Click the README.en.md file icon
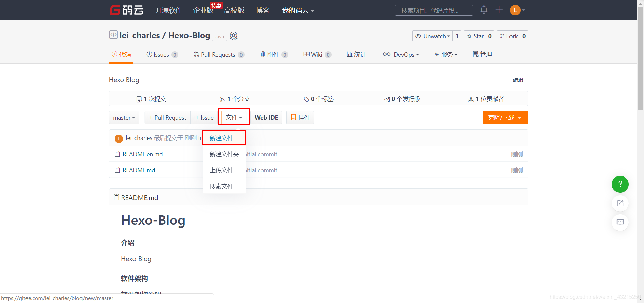The height and width of the screenshot is (303, 644). (x=117, y=154)
